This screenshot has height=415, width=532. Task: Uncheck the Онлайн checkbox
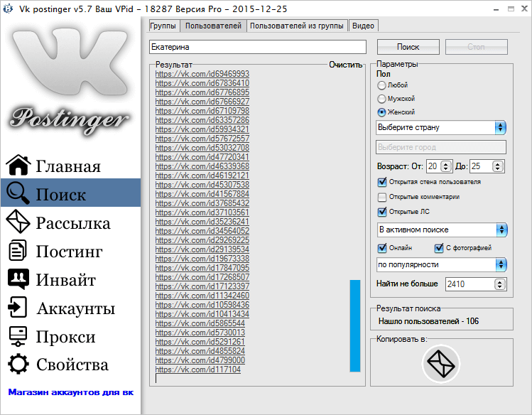pos(382,248)
